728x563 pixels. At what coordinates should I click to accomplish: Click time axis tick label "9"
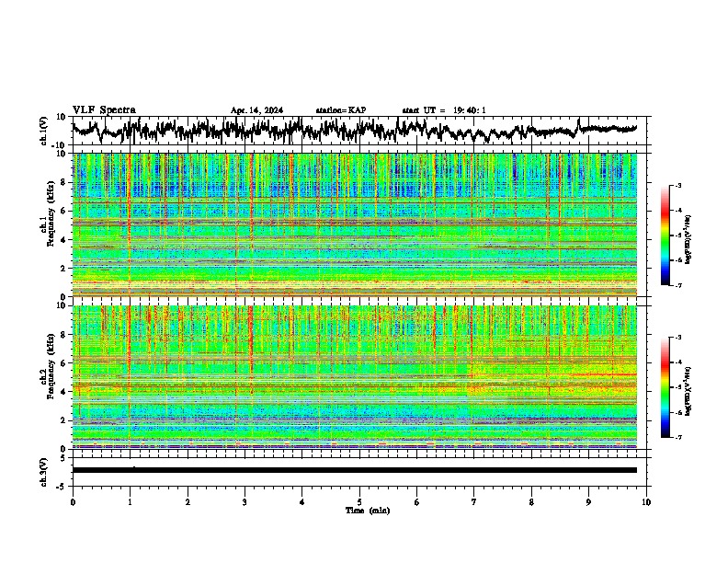588,502
